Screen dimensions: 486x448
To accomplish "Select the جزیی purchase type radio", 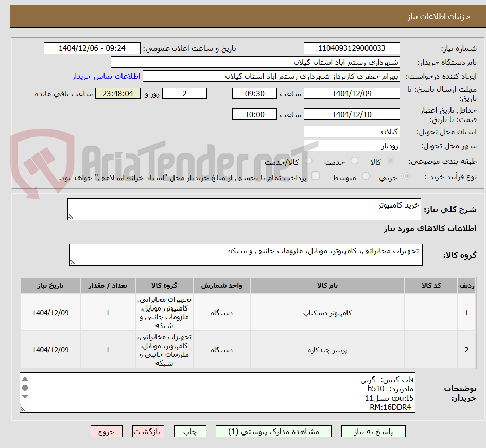I will click(407, 176).
